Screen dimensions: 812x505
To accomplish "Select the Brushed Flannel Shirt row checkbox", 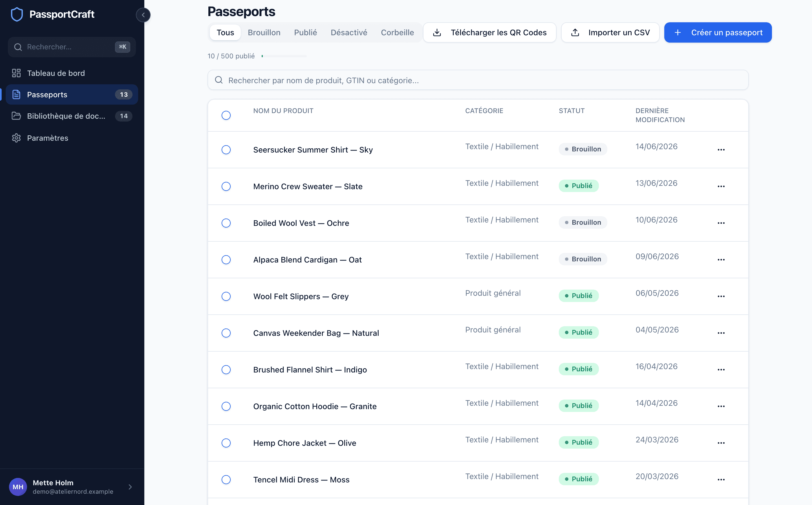I will 226,370.
